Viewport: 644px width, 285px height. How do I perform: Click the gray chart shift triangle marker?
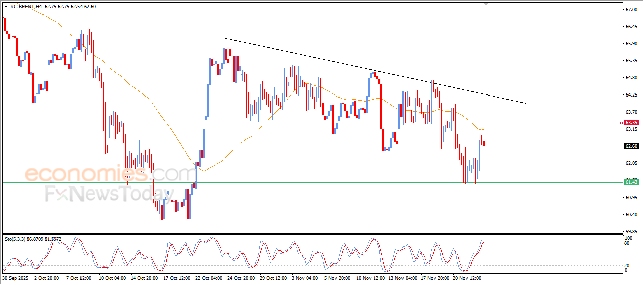[485, 4]
